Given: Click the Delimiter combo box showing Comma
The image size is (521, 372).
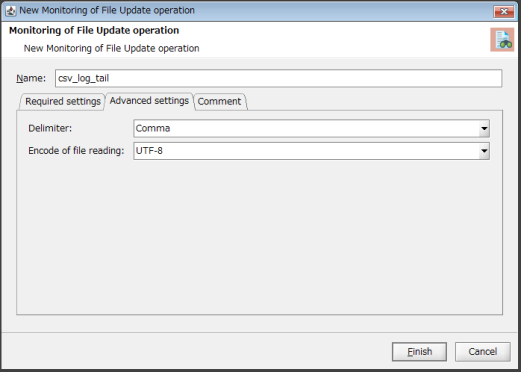Looking at the screenshot, I should [311, 128].
